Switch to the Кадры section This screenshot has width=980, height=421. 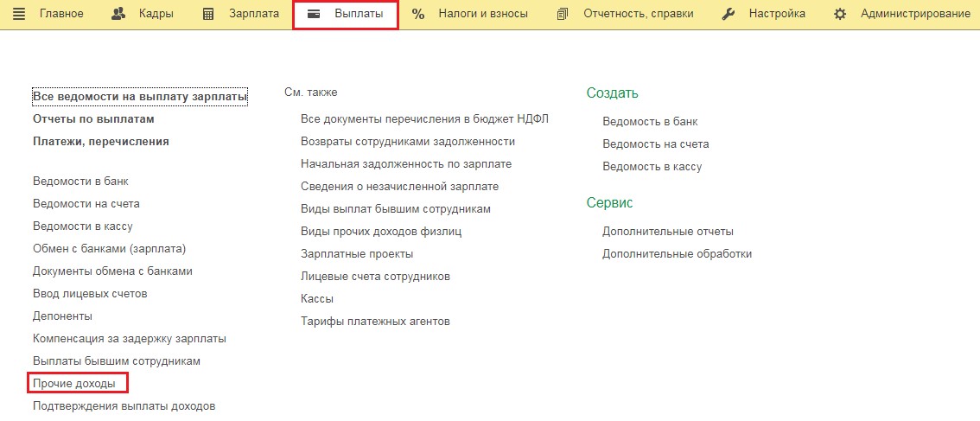tap(156, 14)
